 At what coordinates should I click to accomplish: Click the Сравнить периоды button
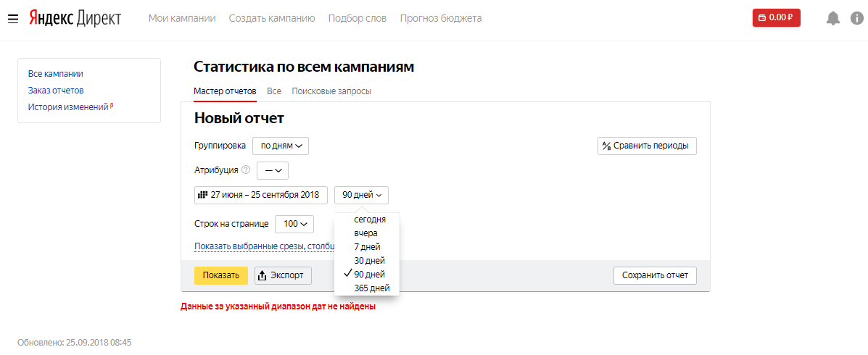point(647,146)
